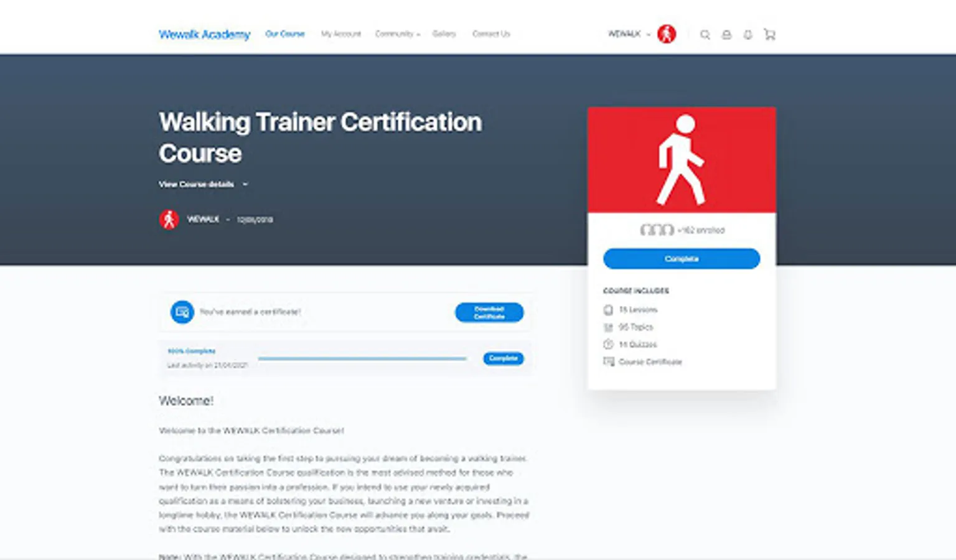Click the small Complete button beside progress bar

point(504,358)
